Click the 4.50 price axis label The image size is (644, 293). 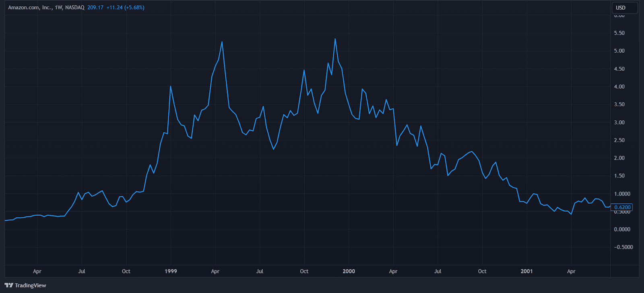[619, 69]
